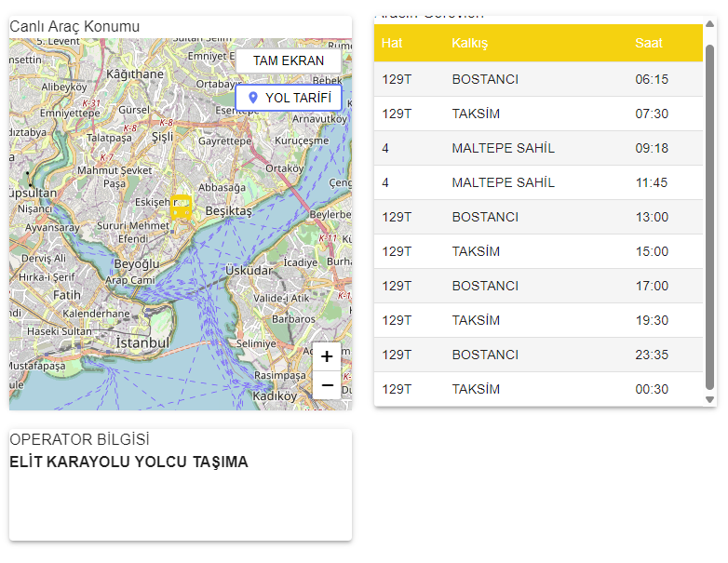This screenshot has width=728, height=563.
Task: Select the 129T TAKSİM 00:30 row
Action: click(x=538, y=389)
